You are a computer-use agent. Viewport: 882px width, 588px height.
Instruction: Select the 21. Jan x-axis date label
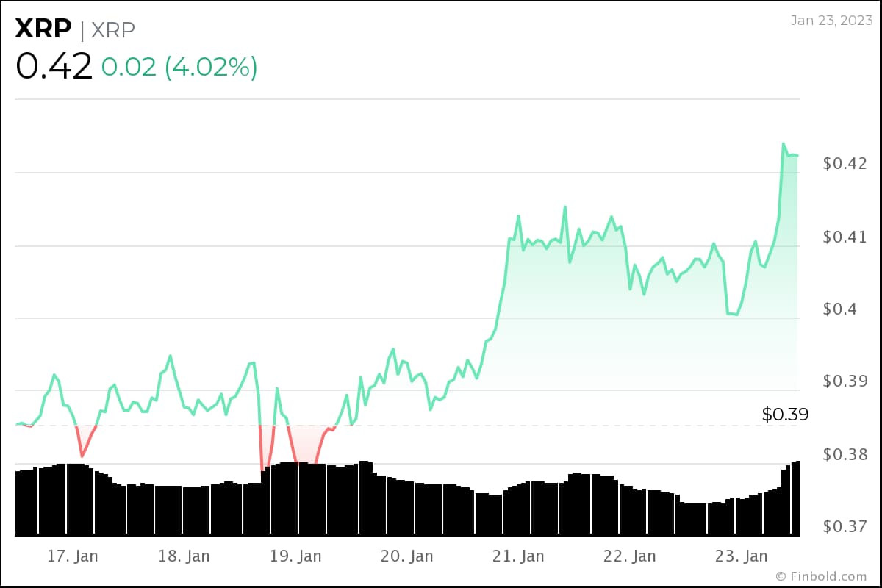(519, 556)
